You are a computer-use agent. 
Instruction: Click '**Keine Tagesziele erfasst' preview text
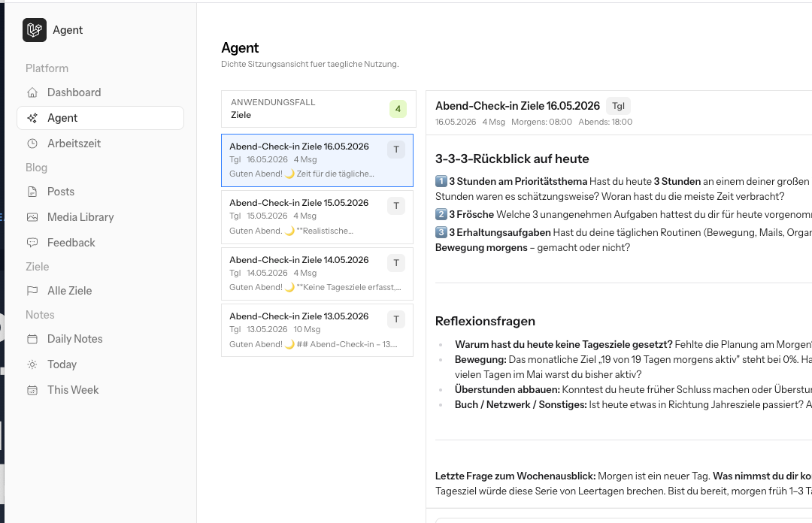(x=349, y=287)
